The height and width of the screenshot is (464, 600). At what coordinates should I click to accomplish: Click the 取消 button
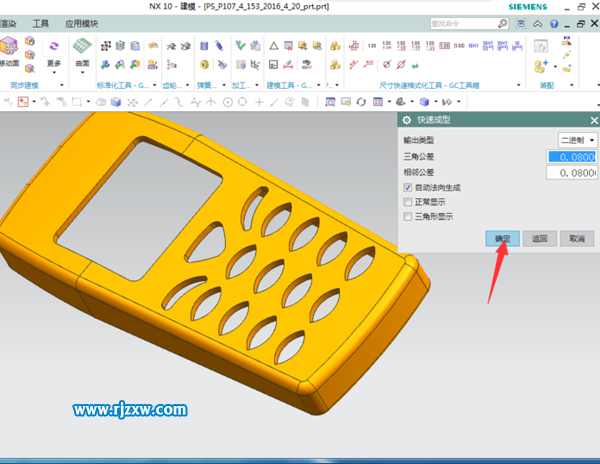[x=577, y=239]
